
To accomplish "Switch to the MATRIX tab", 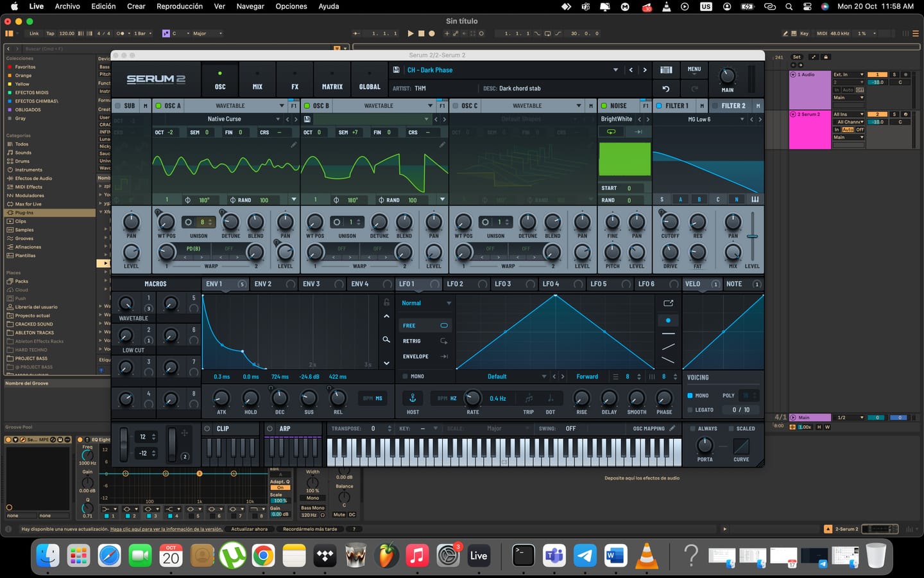I will pos(332,80).
